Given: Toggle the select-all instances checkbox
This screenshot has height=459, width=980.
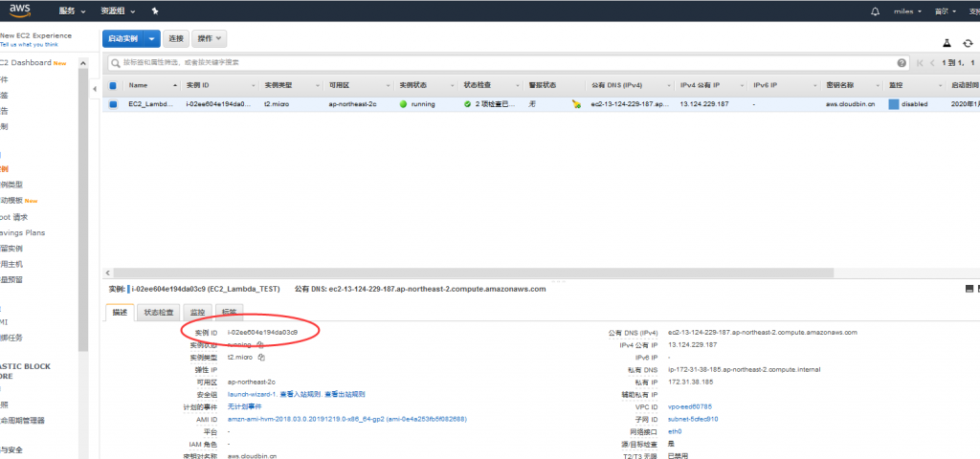Looking at the screenshot, I should (x=113, y=85).
